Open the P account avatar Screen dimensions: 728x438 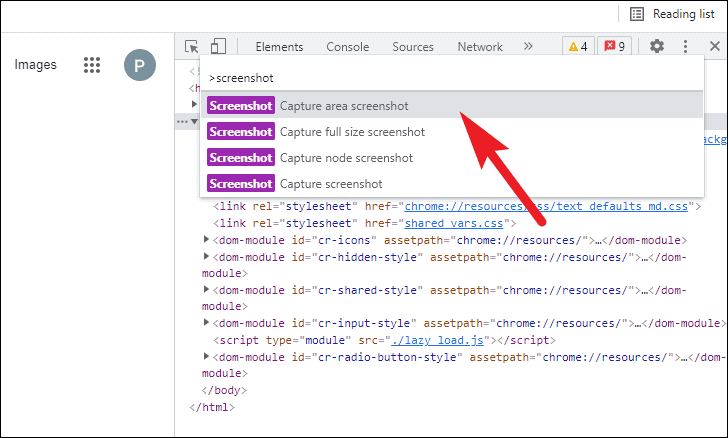click(x=140, y=65)
